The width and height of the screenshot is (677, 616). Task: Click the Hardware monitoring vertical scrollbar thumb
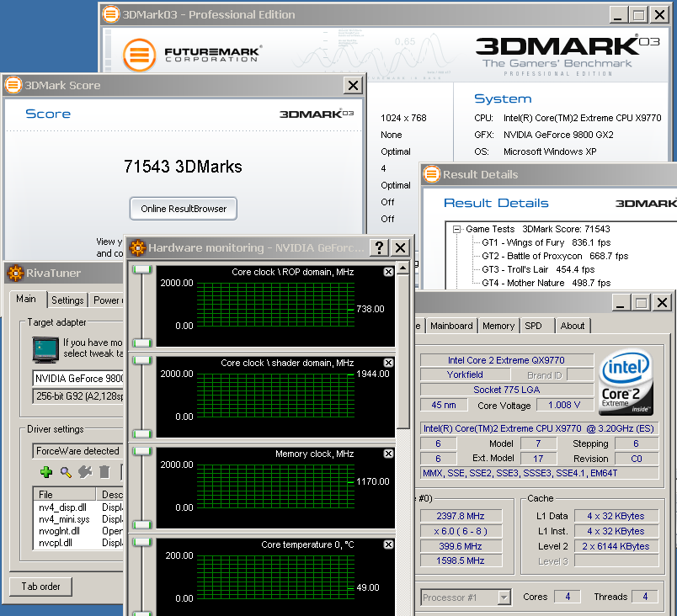coord(402,352)
